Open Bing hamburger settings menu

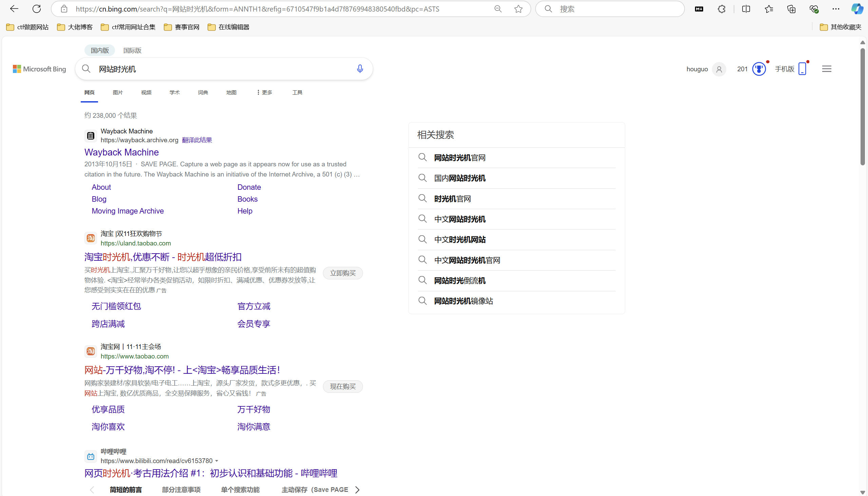point(827,69)
